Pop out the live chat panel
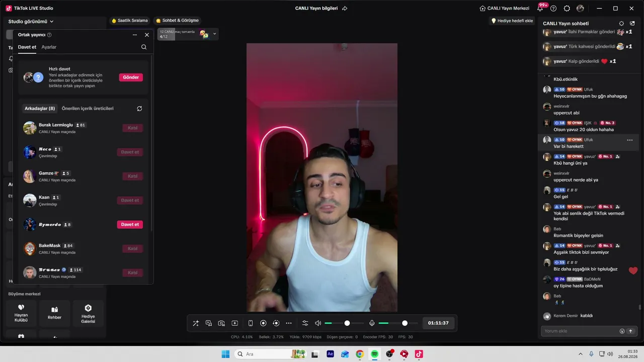 [632, 24]
